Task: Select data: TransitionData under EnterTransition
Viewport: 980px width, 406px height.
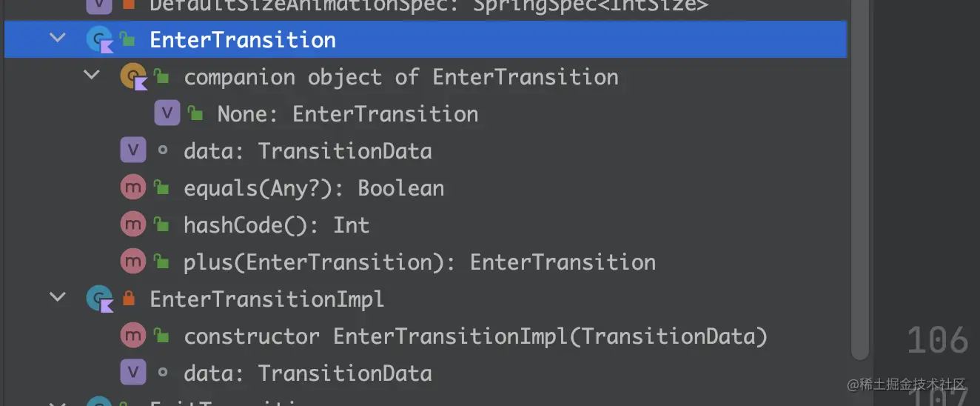Action: point(307,151)
